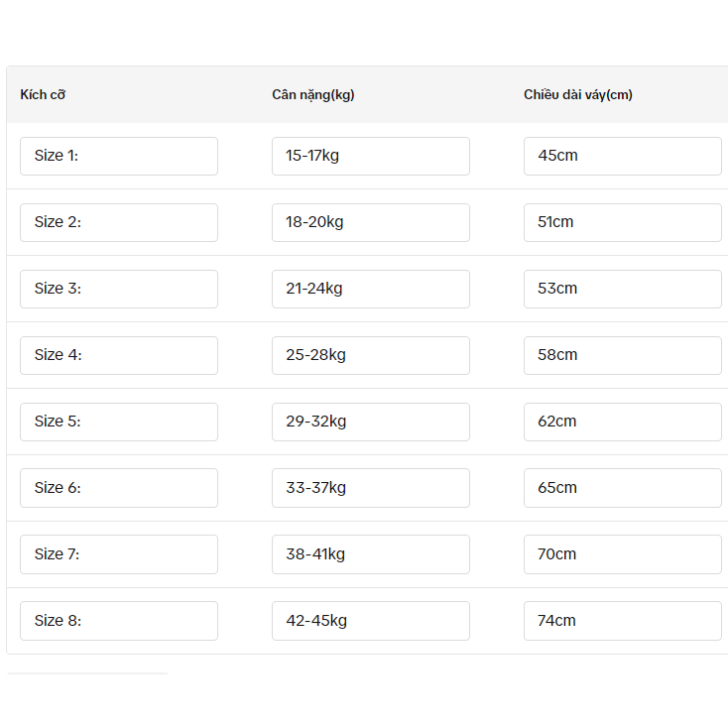This screenshot has height=728, width=728.
Task: Focus the Size 4: field
Action: point(119,355)
